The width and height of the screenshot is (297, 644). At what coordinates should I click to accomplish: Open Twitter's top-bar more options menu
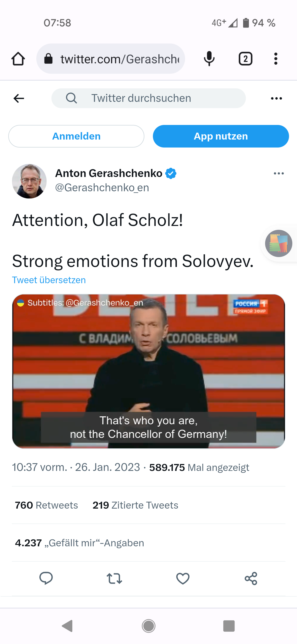pos(276,98)
